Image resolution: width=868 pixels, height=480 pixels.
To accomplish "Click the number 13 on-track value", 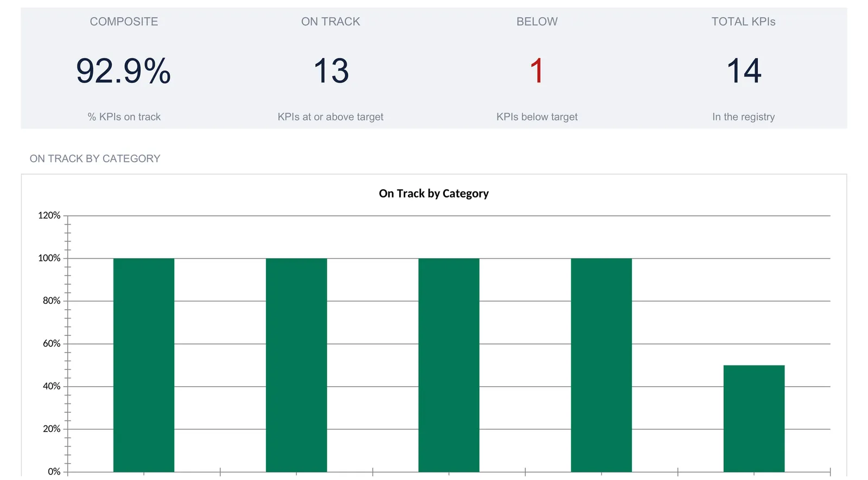I will [331, 71].
